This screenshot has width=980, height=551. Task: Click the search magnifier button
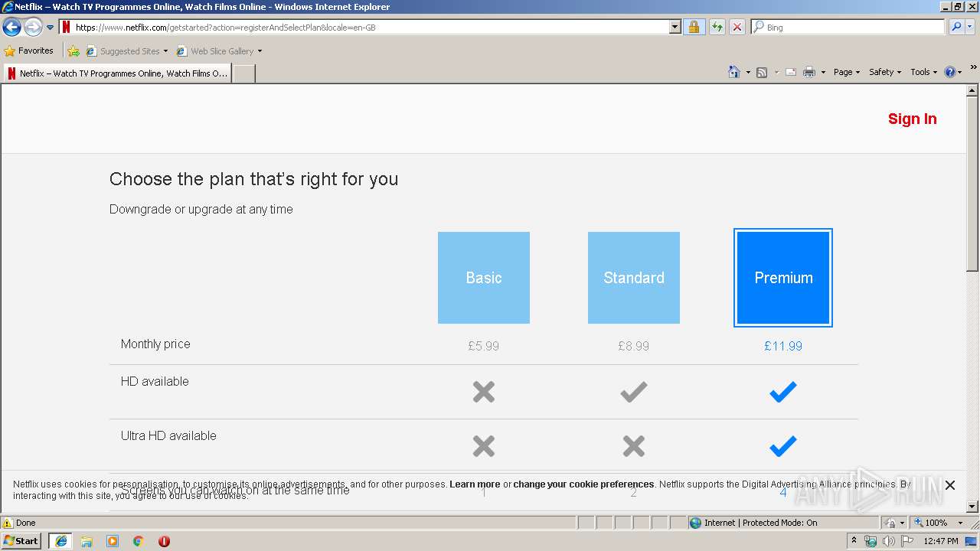click(955, 28)
